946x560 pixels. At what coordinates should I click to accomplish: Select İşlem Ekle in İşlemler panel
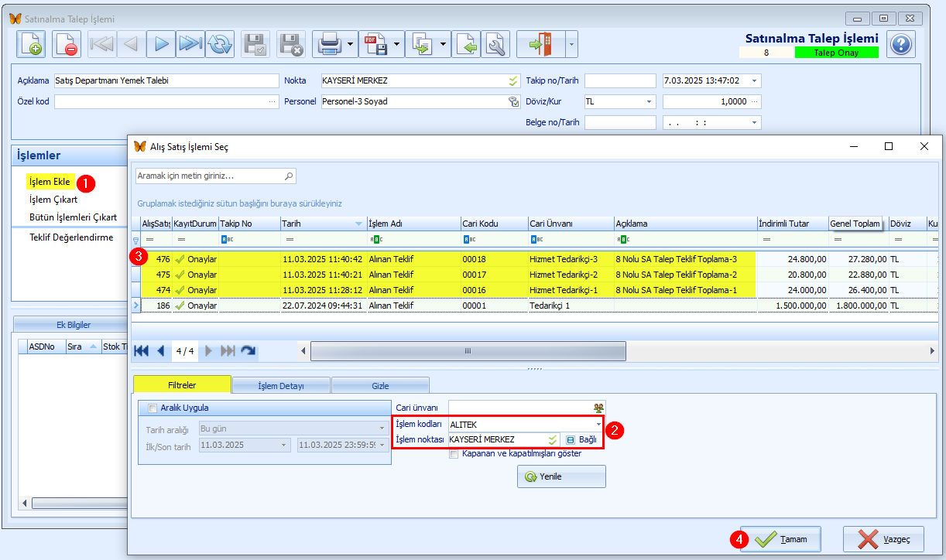click(50, 182)
